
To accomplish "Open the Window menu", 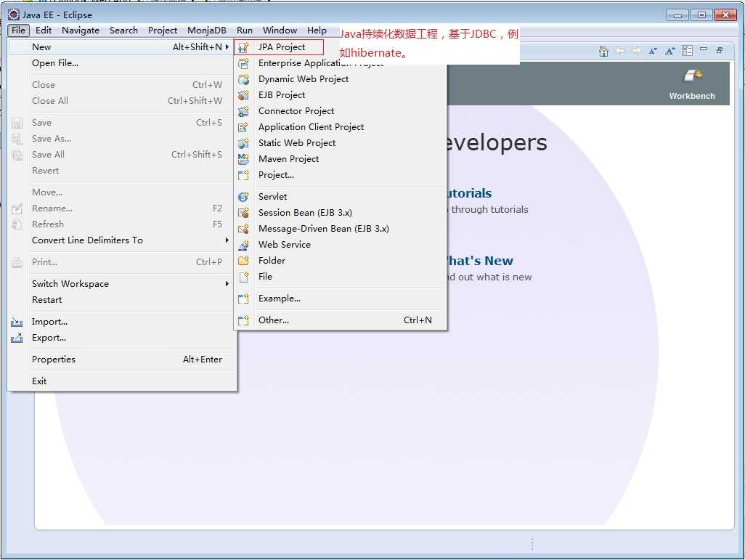I will 280,31.
